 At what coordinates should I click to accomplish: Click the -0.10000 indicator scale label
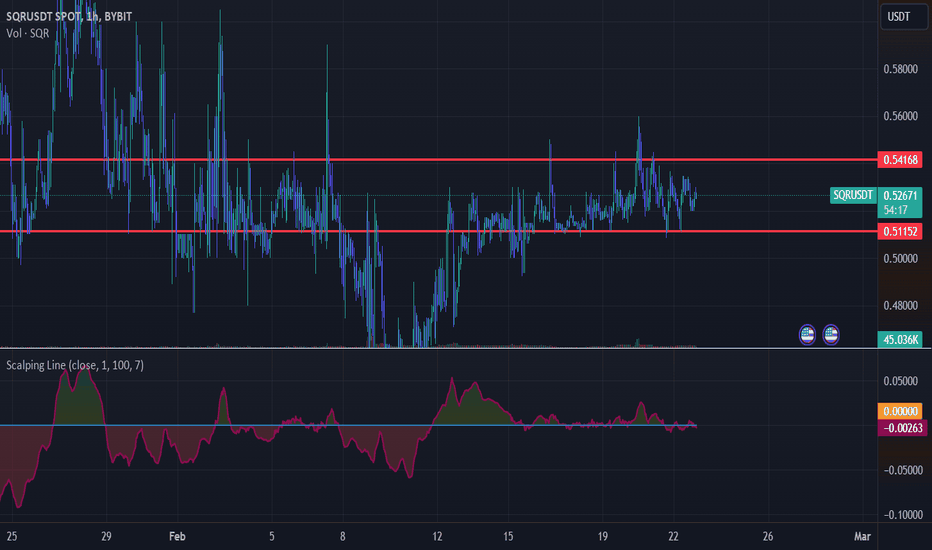pyautogui.click(x=902, y=515)
